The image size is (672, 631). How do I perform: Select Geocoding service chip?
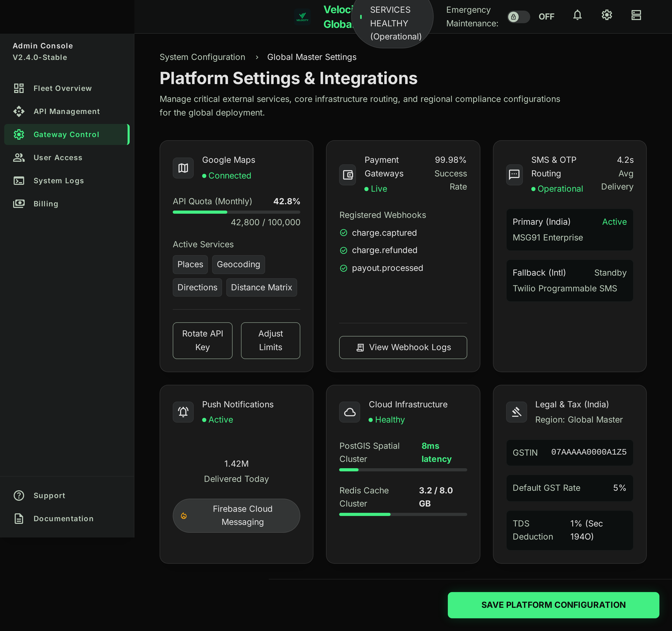coord(239,264)
